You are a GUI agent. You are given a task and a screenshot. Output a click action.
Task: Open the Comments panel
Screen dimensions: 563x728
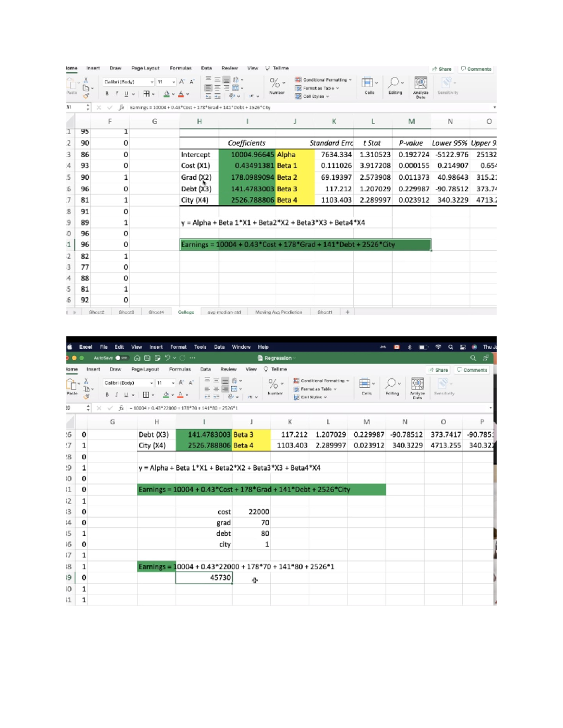tap(476, 69)
